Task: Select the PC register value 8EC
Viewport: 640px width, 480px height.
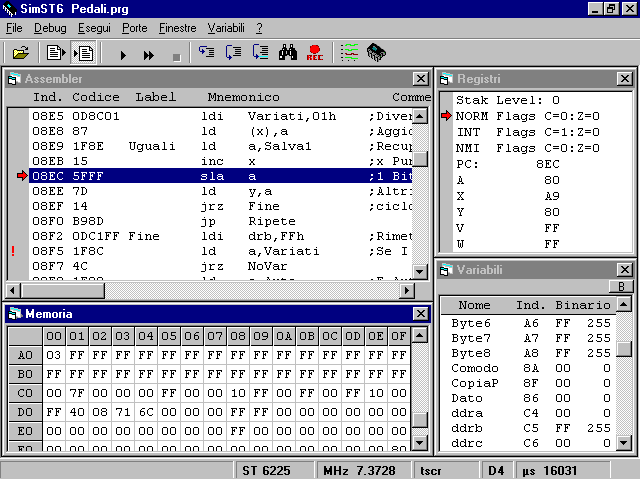Action: (x=548, y=164)
